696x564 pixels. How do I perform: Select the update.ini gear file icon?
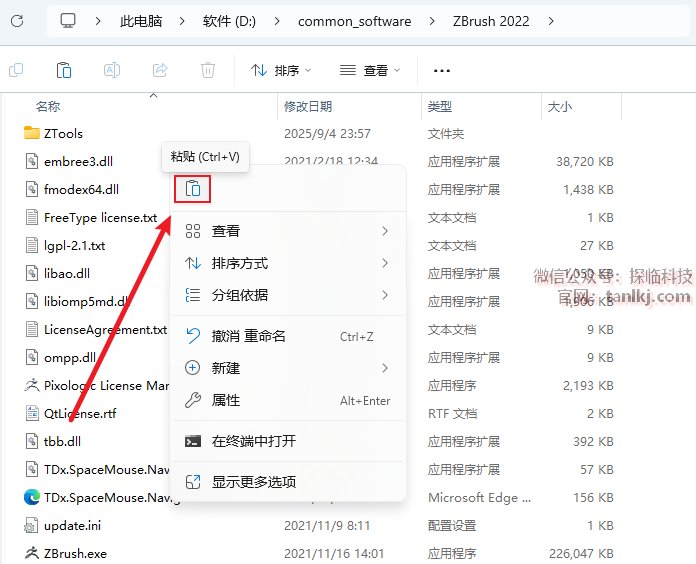[31, 525]
